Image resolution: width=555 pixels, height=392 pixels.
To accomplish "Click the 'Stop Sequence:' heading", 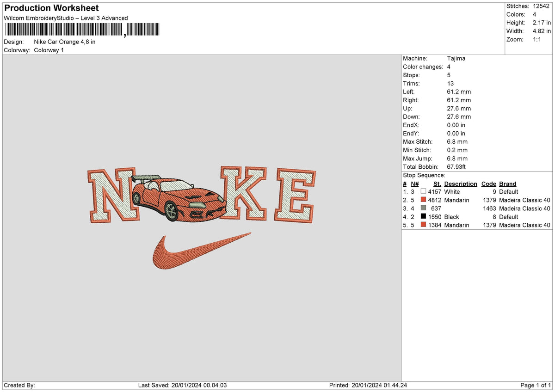I will coord(424,175).
